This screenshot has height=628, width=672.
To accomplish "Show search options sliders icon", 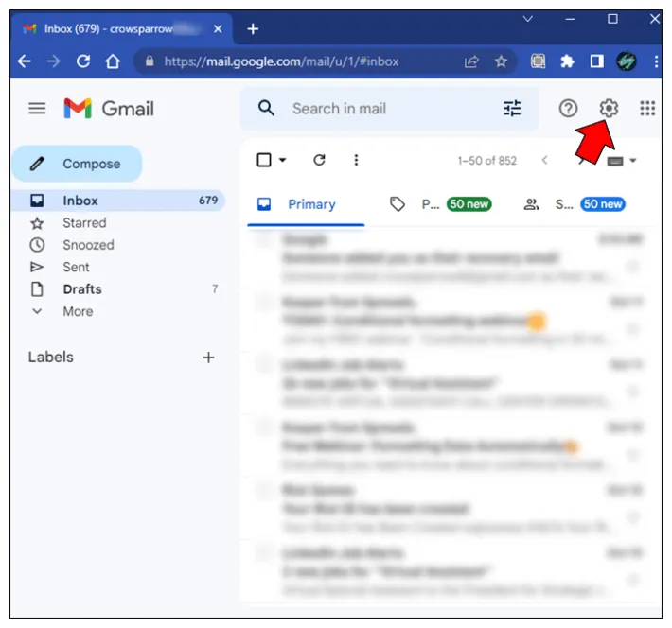I will pyautogui.click(x=512, y=109).
